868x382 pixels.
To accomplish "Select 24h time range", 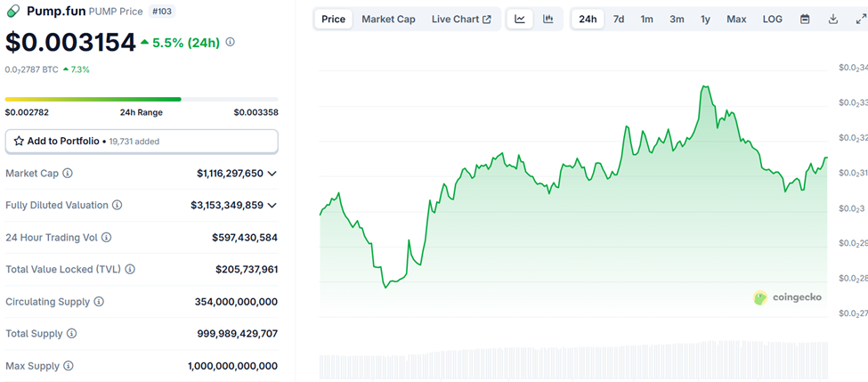I will pos(588,19).
